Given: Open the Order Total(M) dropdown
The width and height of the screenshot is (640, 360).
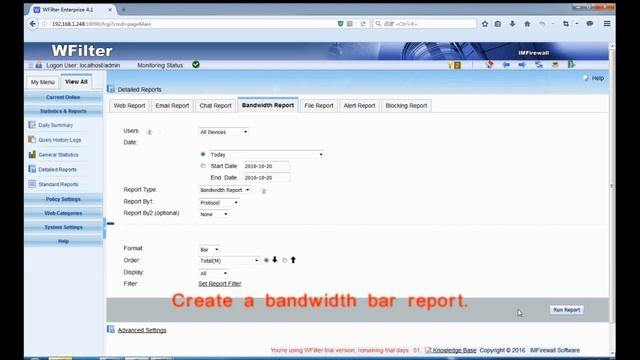Looking at the screenshot, I should point(229,260).
